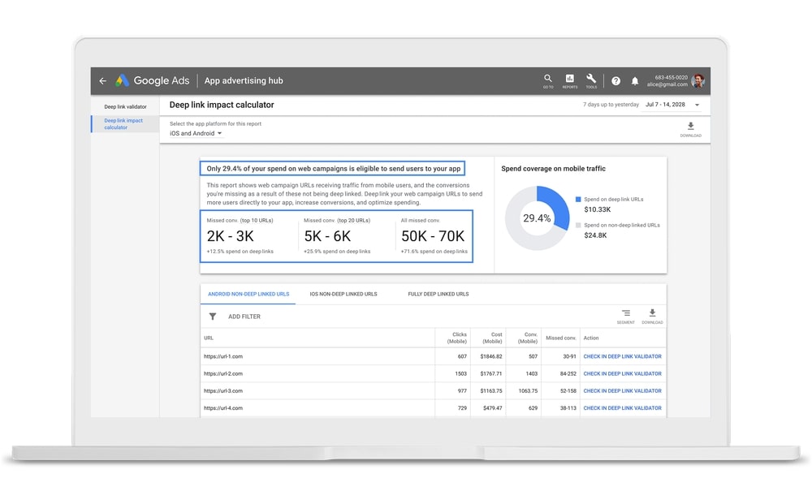
Task: Click the back arrow in header
Action: click(102, 81)
